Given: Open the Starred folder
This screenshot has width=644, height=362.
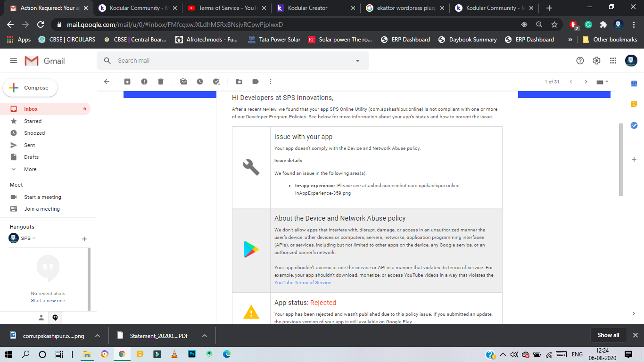Looking at the screenshot, I should [x=45, y=121].
